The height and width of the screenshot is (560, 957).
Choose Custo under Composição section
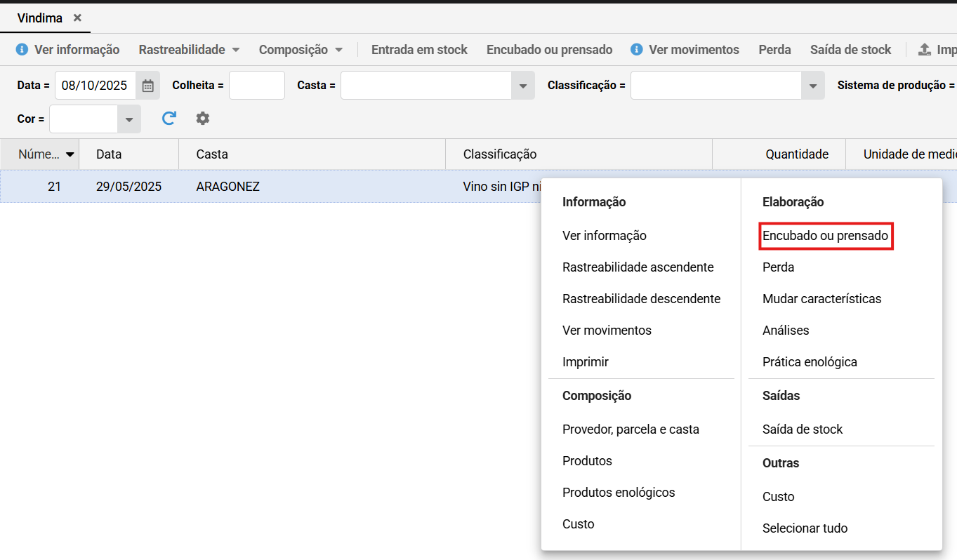coord(579,524)
